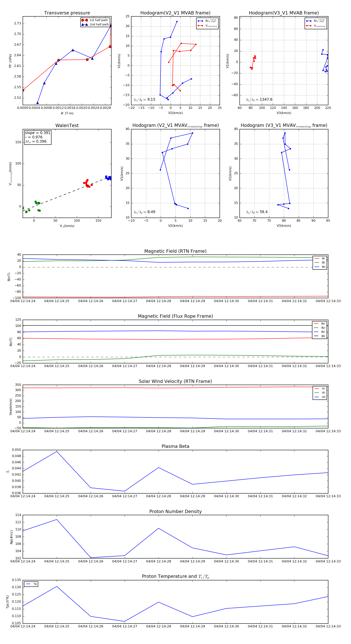Viewport: 351px width, 644px height.
Task: Click the "A' (T·m)" x-axis label
Action: coord(67,113)
